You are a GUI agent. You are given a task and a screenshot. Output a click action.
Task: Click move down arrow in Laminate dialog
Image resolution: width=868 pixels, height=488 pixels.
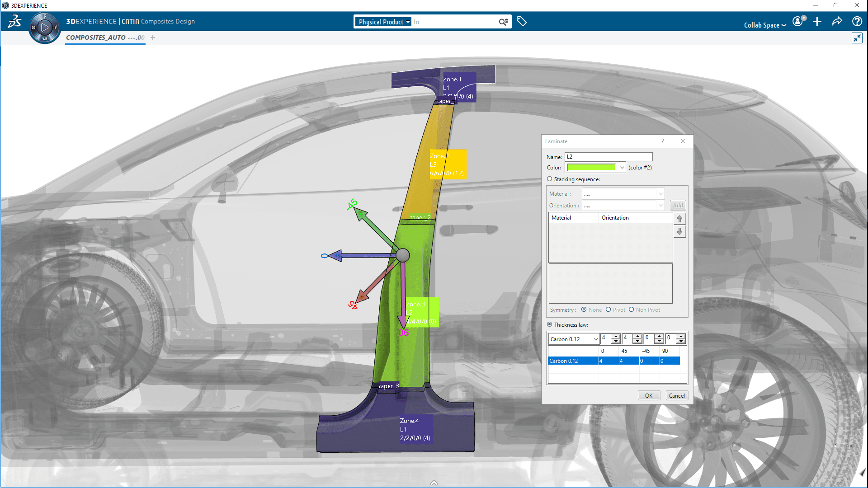679,231
